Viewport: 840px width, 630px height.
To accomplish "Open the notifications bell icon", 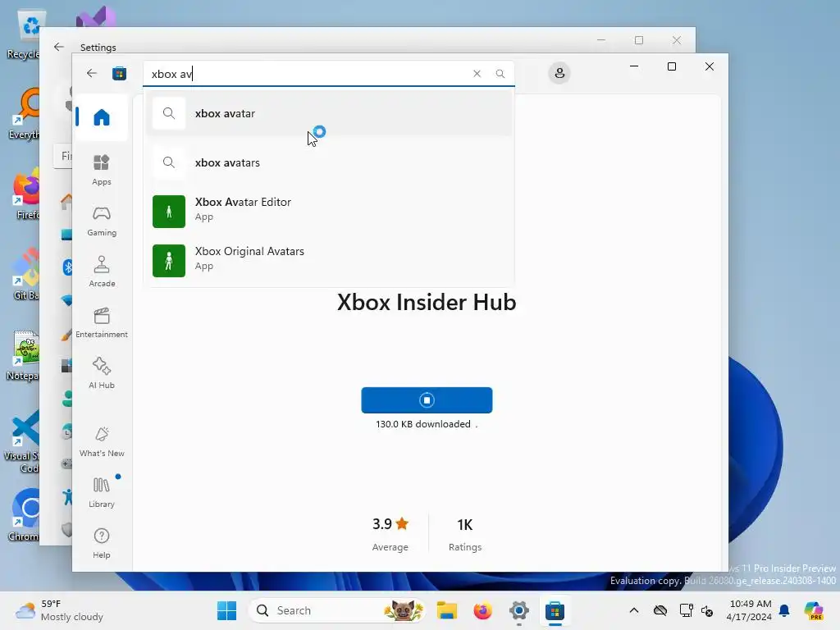I will [784, 610].
